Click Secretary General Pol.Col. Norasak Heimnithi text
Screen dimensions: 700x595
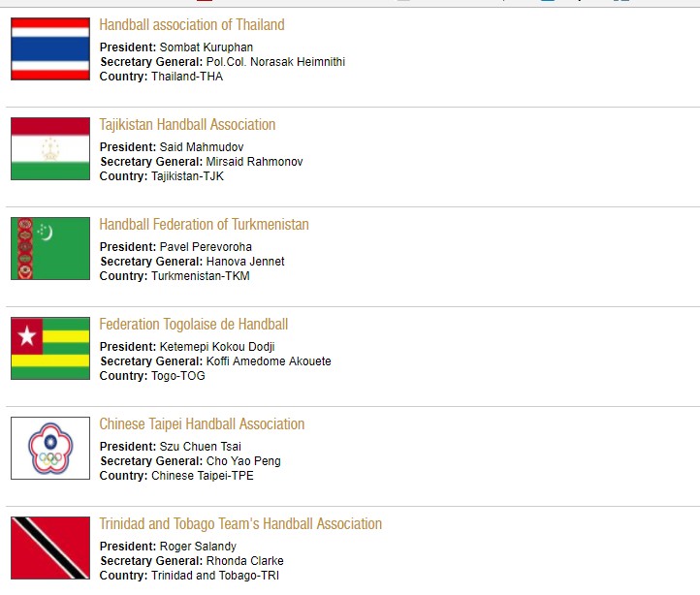275,62
